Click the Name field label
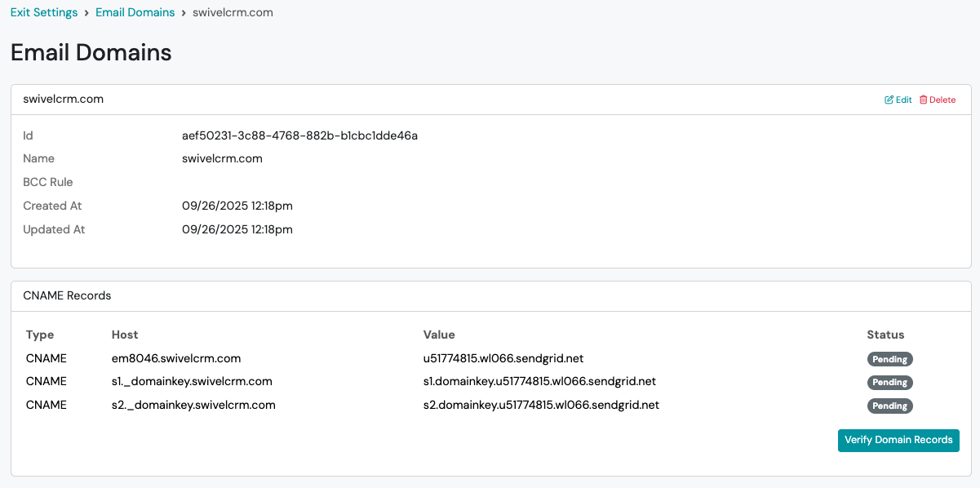980x488 pixels. (38, 158)
